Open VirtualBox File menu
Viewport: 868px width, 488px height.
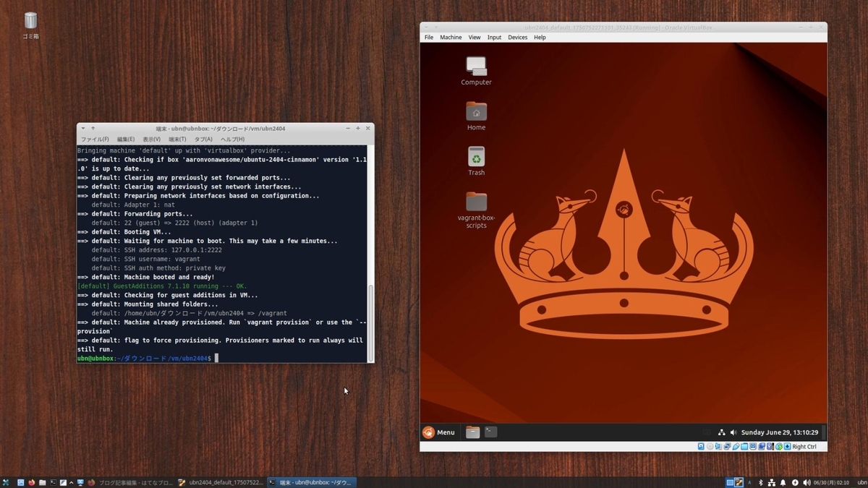click(x=429, y=38)
